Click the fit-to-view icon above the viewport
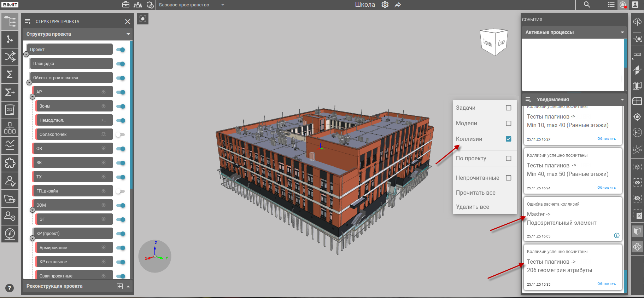This screenshot has width=644, height=298. coord(143,19)
